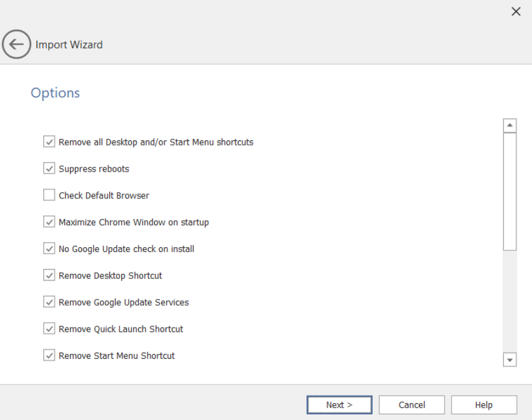532x420 pixels.
Task: Toggle Remove Start Menu Shortcut off
Action: (49, 356)
